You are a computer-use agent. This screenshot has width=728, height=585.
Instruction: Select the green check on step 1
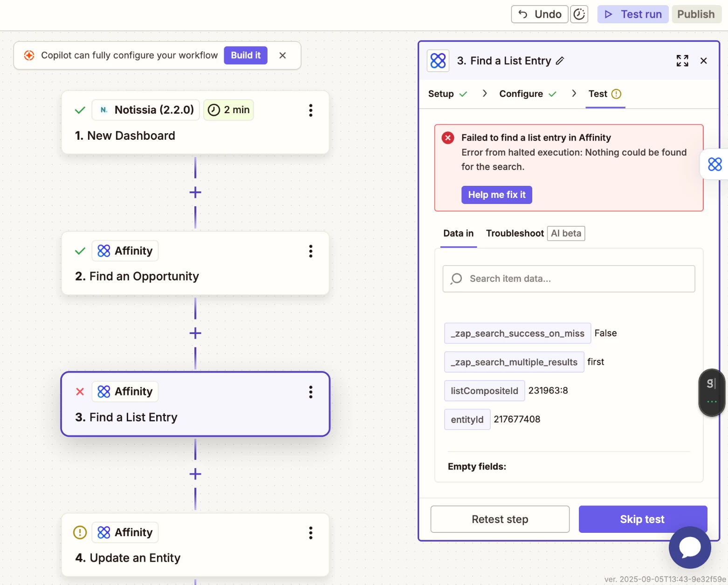coord(80,110)
